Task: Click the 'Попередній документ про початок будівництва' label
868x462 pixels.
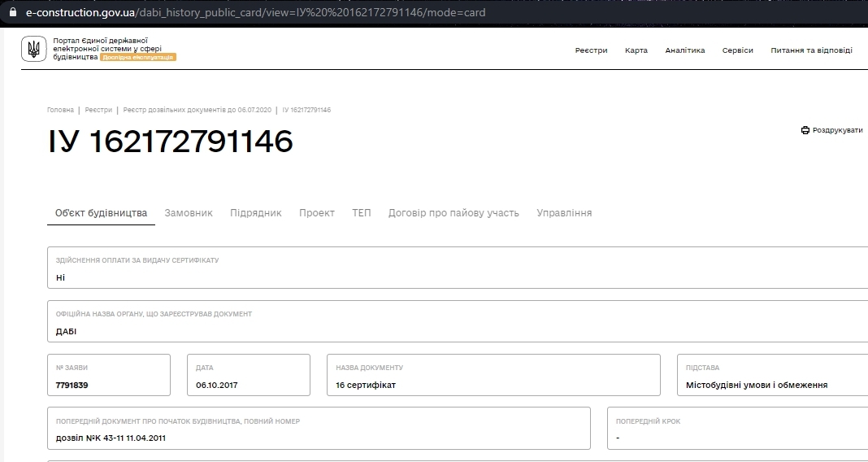Action: pos(178,421)
